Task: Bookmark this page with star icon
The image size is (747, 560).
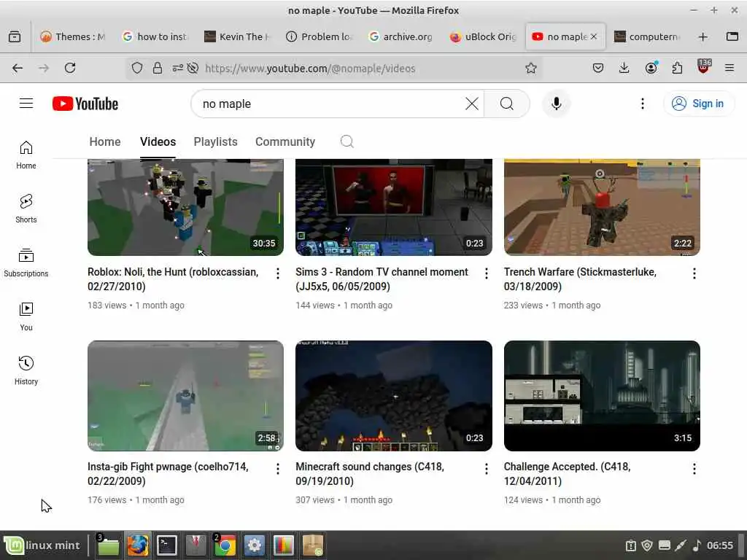Action: 531,68
